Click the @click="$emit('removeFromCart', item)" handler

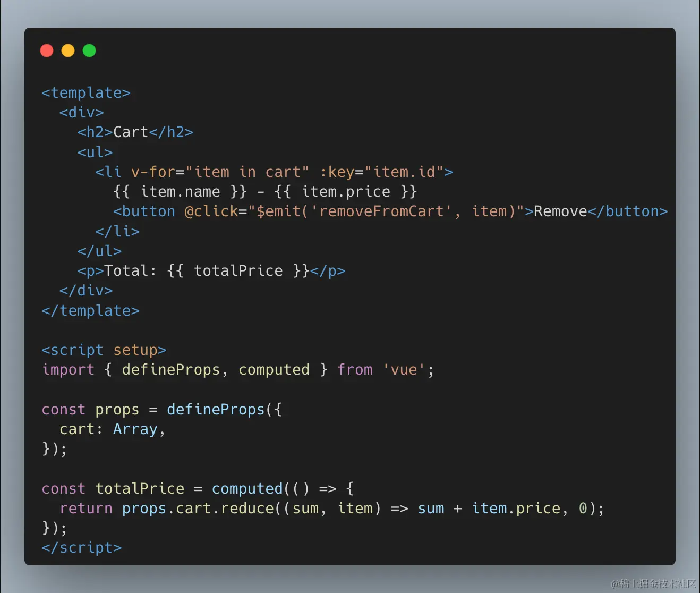354,211
